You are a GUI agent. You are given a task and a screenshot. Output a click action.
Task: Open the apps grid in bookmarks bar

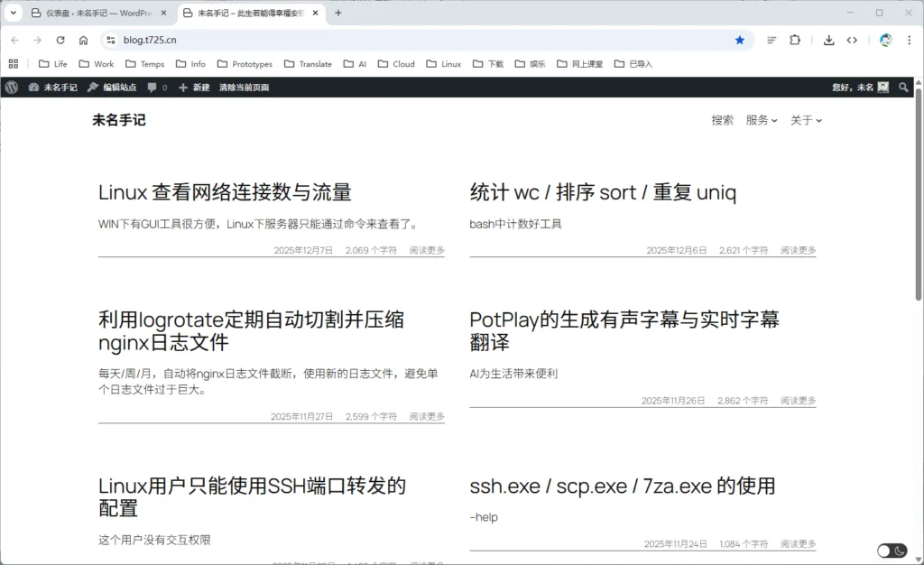pos(14,64)
